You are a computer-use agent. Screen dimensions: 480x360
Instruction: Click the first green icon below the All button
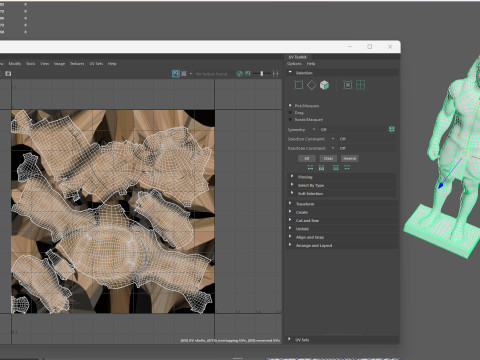(310, 167)
